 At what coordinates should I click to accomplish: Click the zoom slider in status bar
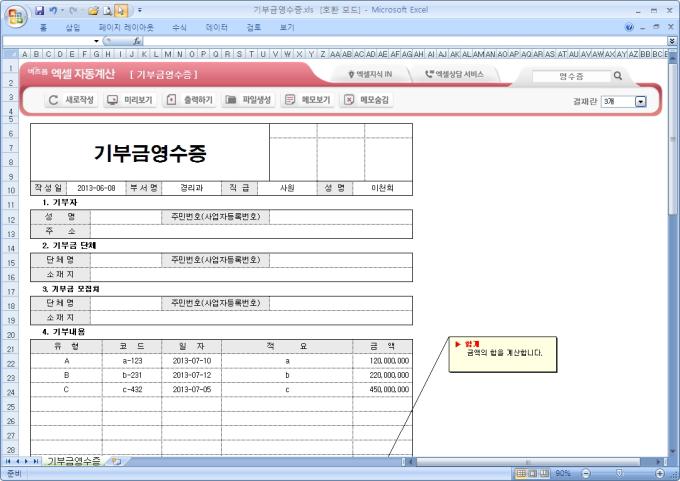click(x=619, y=473)
